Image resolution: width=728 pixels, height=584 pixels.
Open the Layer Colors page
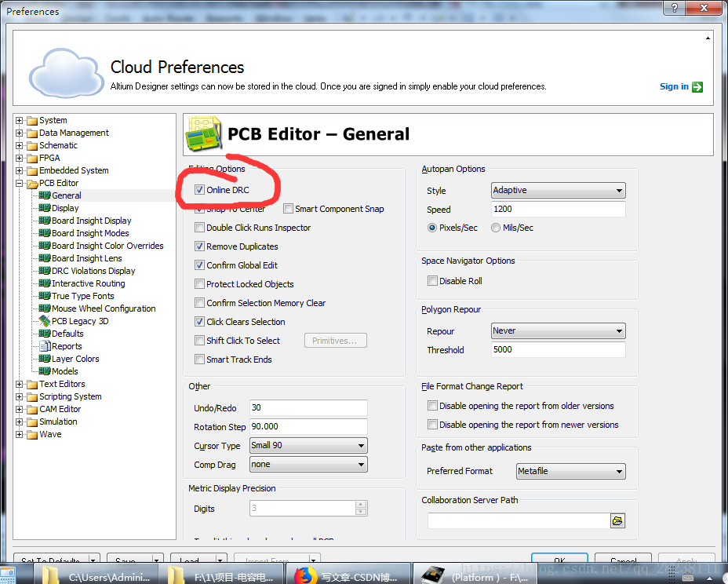click(x=75, y=358)
